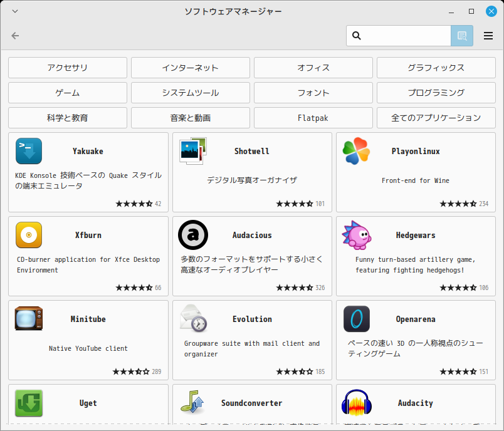The image size is (504, 431).
Task: Browse the プログラミング category
Action: tap(436, 93)
